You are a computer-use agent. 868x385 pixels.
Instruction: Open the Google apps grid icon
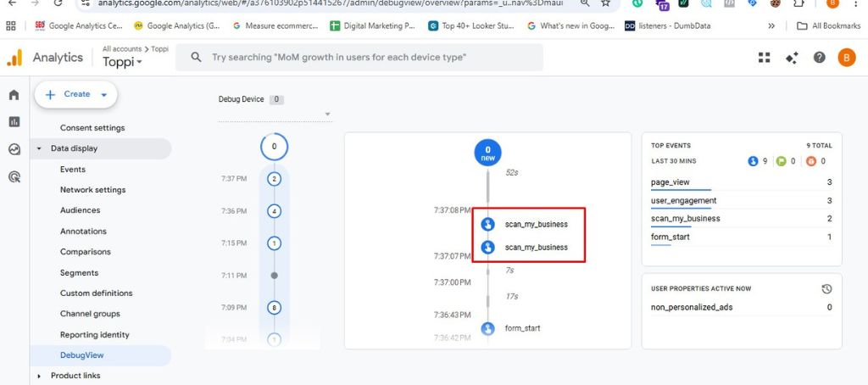pos(764,58)
